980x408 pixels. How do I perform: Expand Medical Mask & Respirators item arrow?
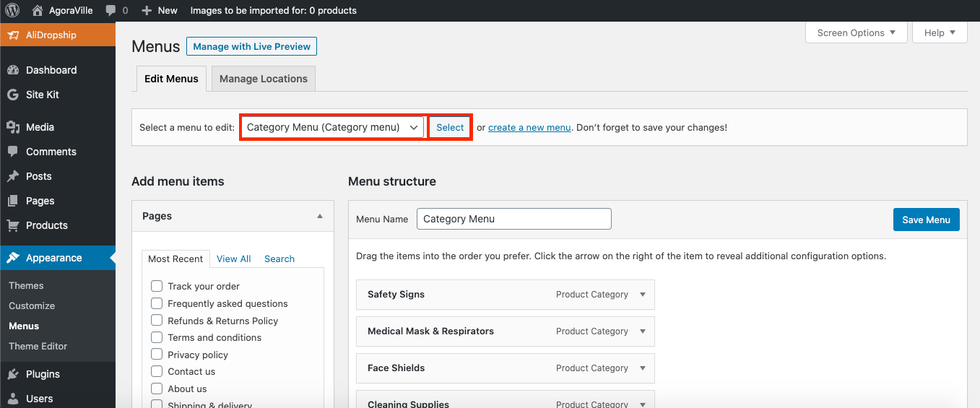[x=643, y=331]
